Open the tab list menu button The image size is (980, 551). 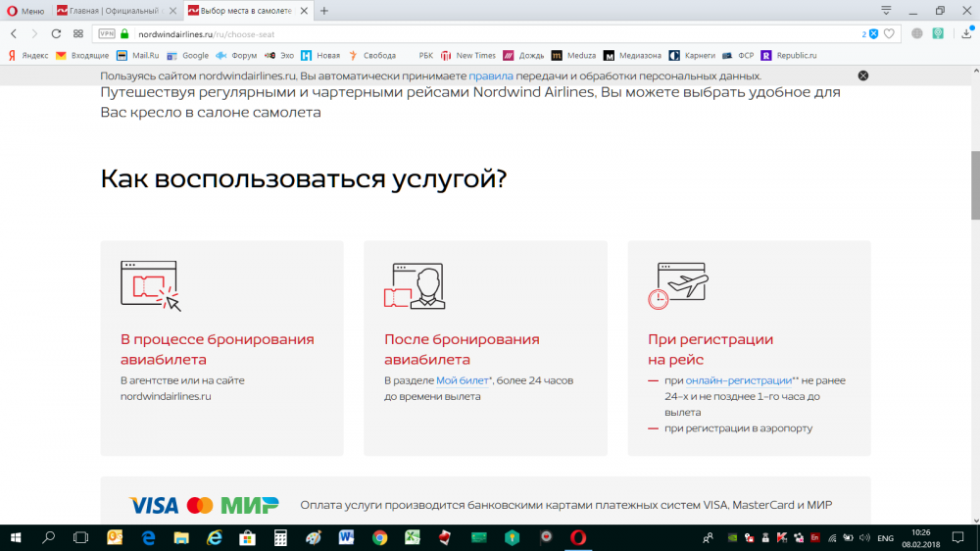(x=886, y=11)
